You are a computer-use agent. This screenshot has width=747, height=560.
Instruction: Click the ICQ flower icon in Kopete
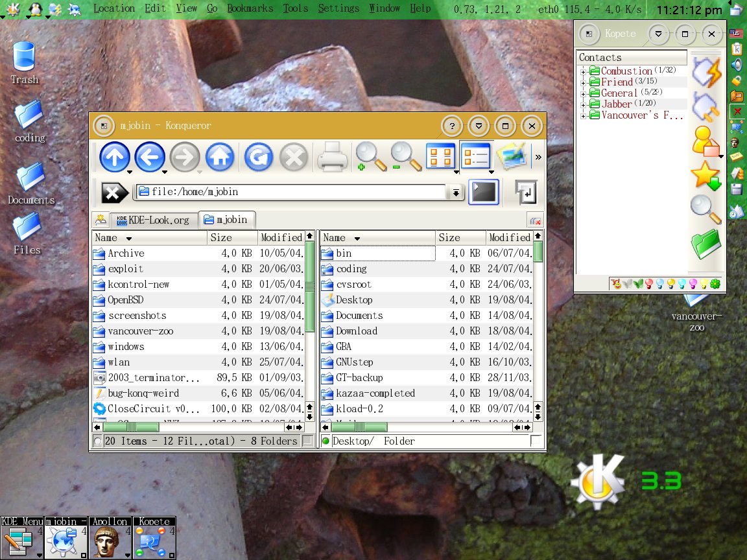pyautogui.click(x=715, y=284)
